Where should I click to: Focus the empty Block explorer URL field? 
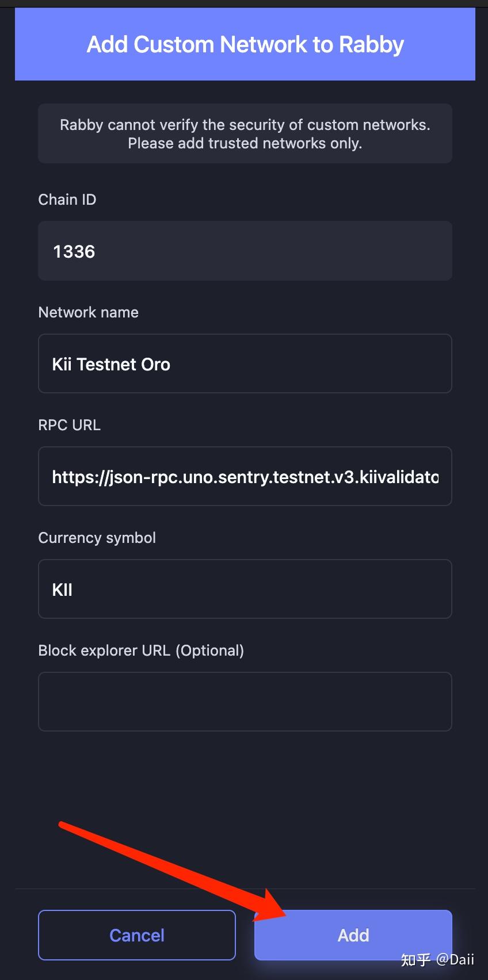click(x=245, y=702)
